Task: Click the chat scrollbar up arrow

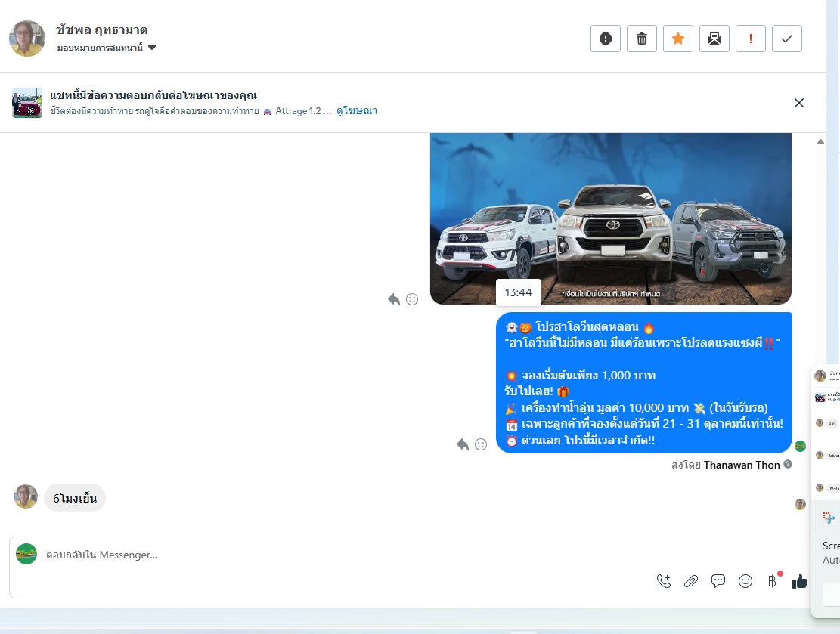Action: click(820, 141)
